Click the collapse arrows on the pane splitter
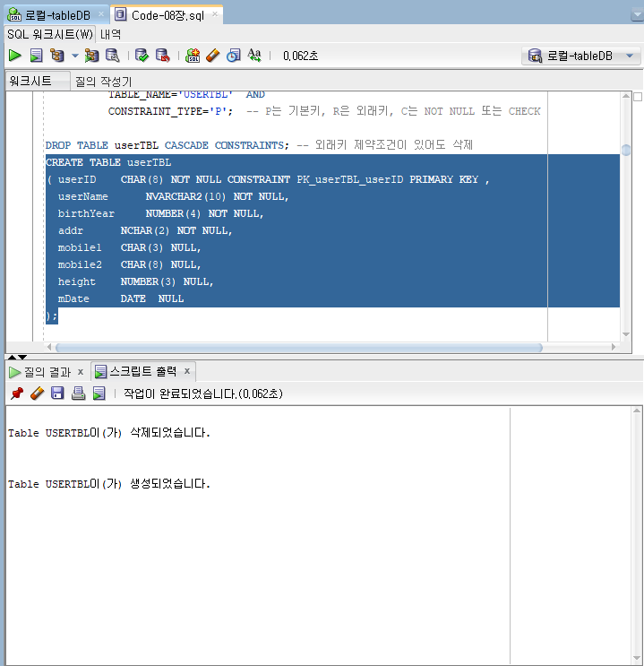644x666 pixels. point(17,357)
